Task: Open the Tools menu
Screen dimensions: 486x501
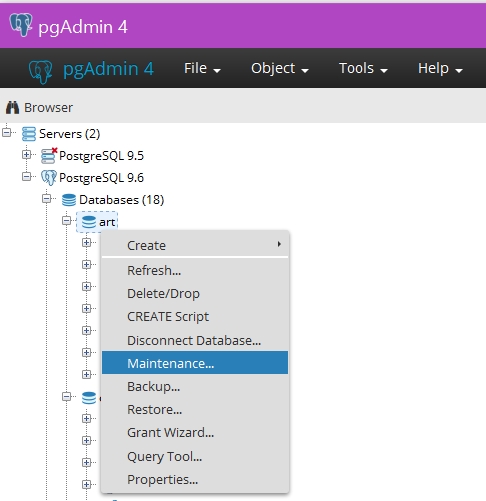Action: (x=363, y=68)
